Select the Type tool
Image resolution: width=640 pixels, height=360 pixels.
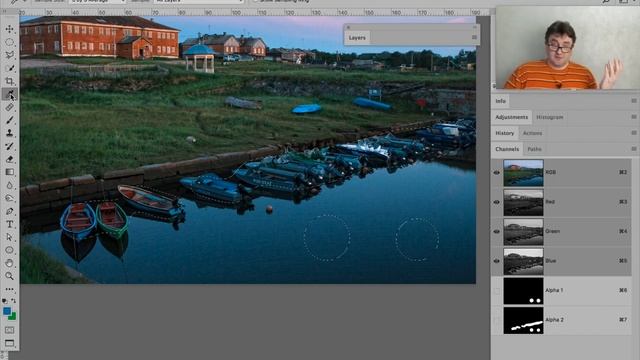[9, 224]
